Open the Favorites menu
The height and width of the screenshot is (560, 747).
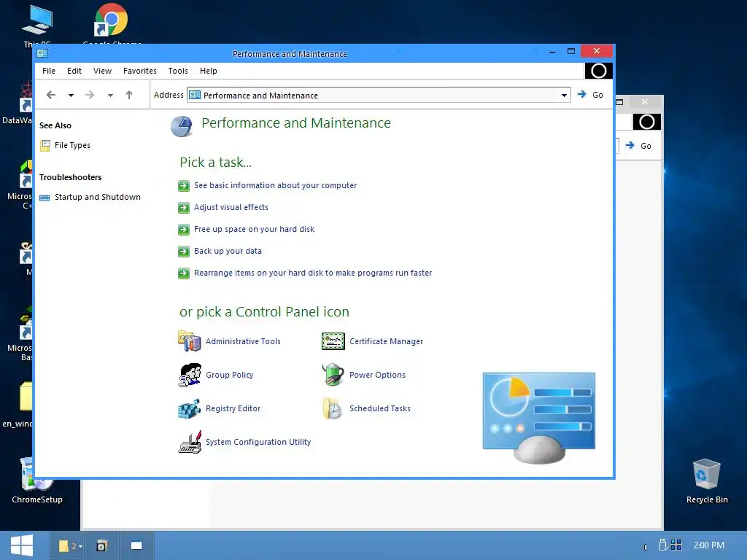139,71
